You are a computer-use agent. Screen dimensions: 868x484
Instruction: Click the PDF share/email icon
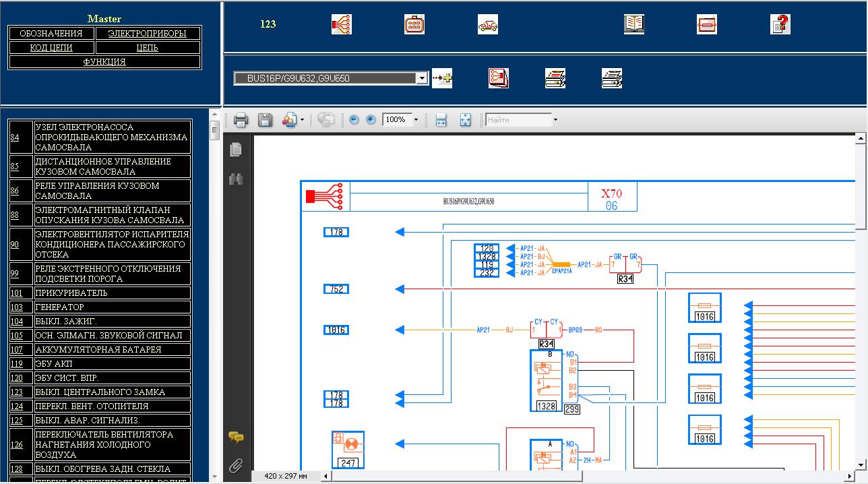[x=289, y=120]
